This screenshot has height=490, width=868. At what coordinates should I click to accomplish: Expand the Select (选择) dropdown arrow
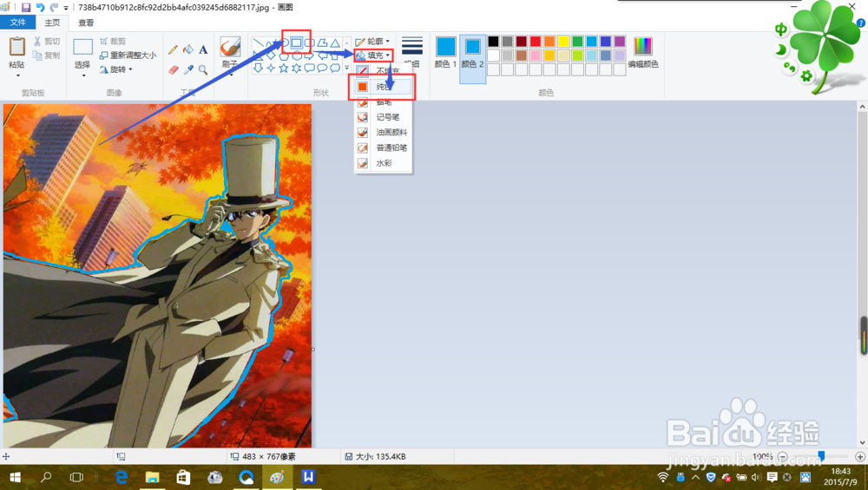(x=83, y=75)
